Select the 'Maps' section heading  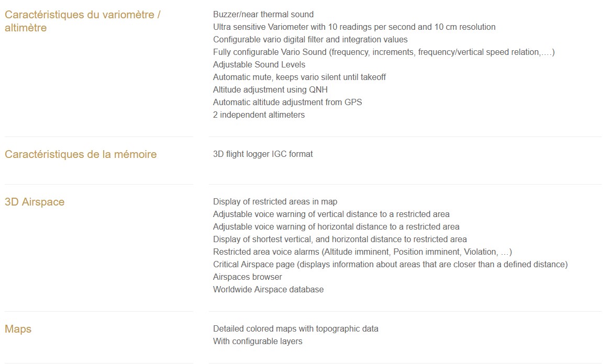pyautogui.click(x=18, y=329)
